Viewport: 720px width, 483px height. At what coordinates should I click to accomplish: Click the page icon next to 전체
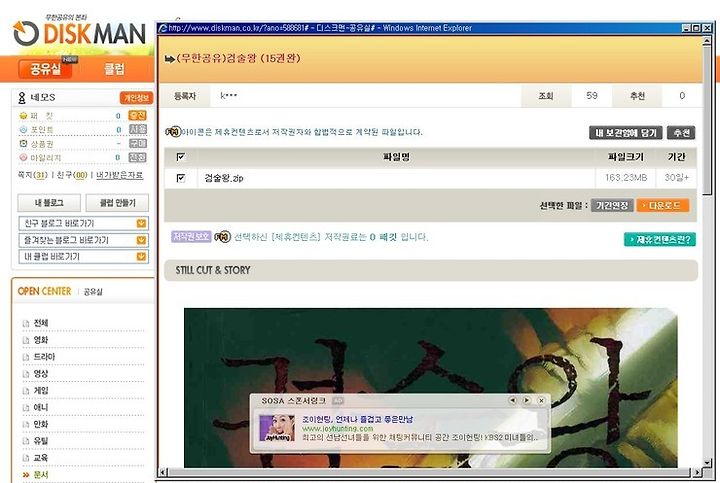[x=26, y=324]
